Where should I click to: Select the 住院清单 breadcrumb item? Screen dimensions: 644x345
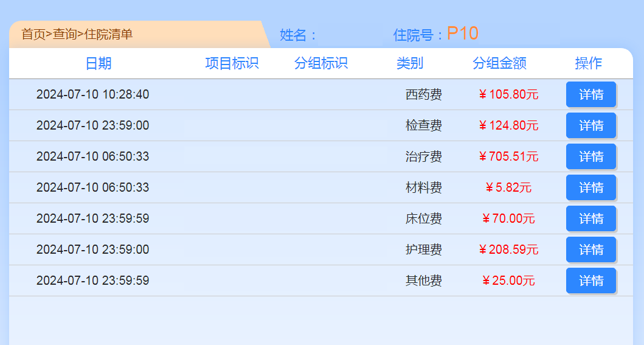click(x=108, y=34)
